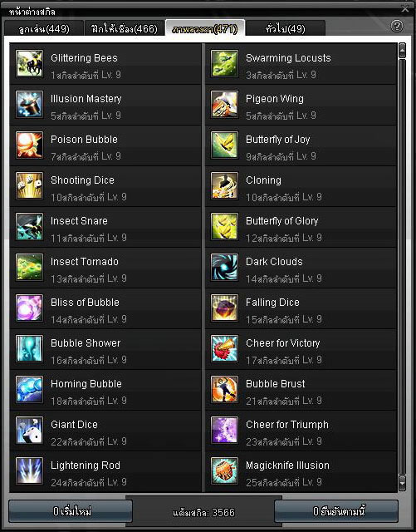
Task: Switch to the second tab labeled (466)
Action: (x=124, y=28)
